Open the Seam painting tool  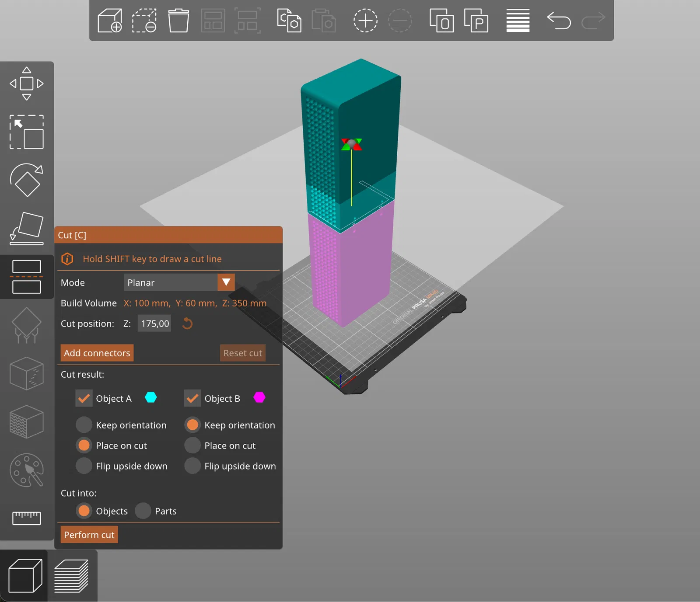point(27,373)
